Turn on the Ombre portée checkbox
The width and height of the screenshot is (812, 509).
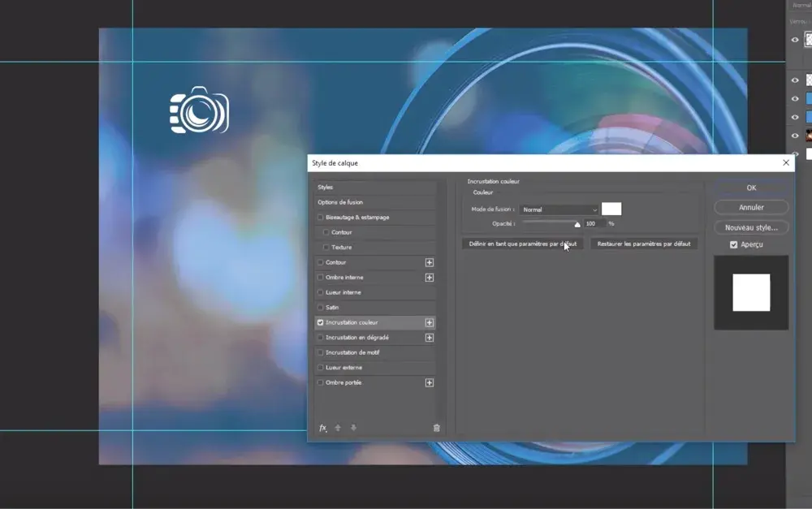point(320,382)
